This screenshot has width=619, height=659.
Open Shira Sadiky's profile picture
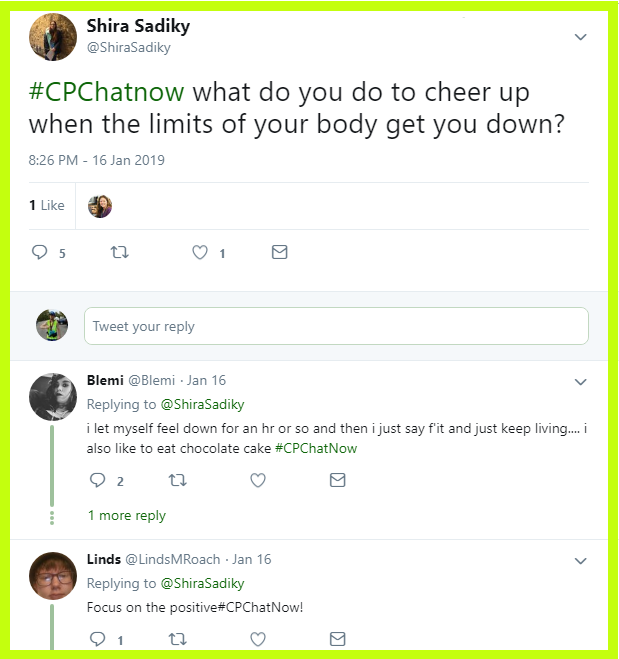coord(53,37)
